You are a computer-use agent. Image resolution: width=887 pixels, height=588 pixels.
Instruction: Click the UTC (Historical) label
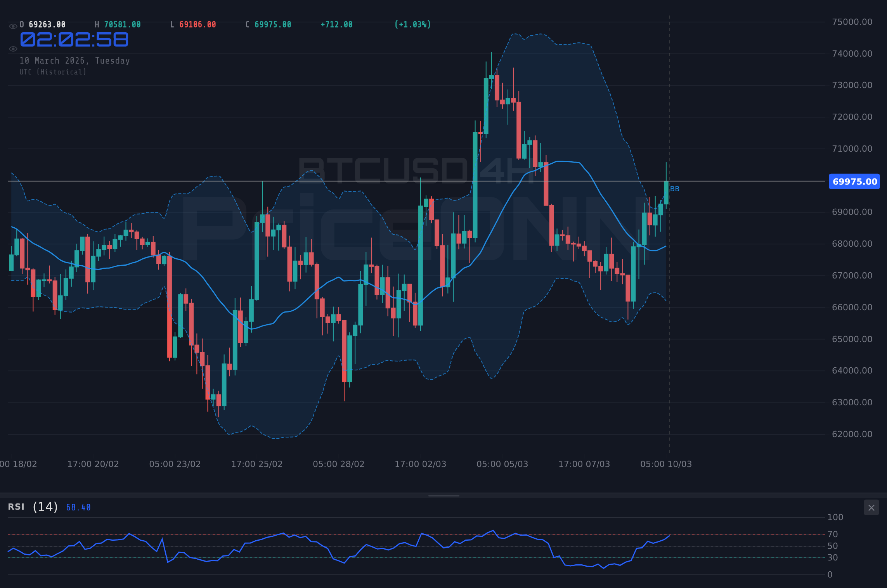click(53, 72)
